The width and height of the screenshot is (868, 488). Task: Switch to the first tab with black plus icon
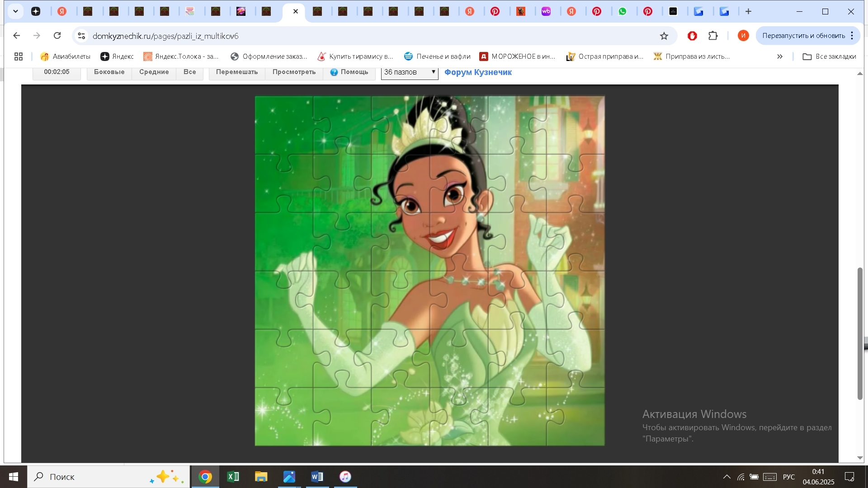(x=36, y=11)
